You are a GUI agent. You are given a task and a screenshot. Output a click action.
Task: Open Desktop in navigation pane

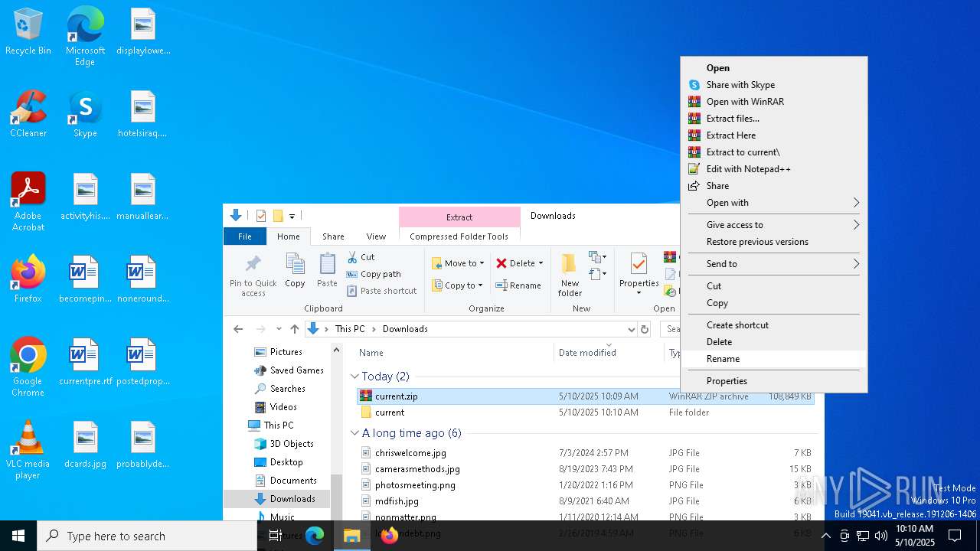point(286,462)
